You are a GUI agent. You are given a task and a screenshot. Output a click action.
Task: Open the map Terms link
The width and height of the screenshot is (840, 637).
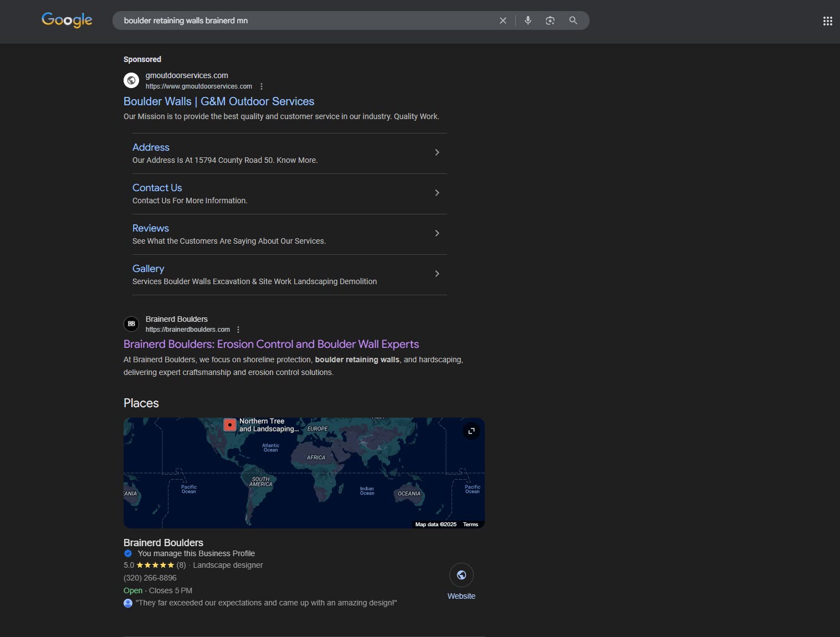pyautogui.click(x=470, y=525)
